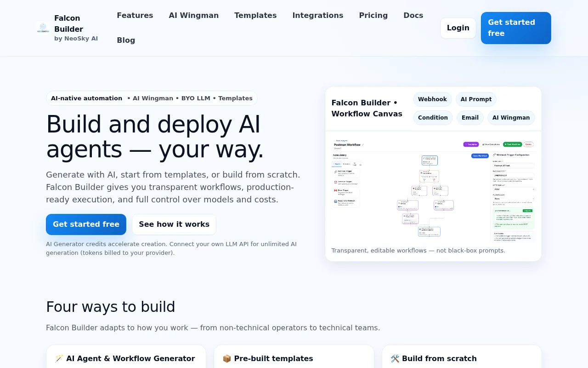
Task: Click the 'Four ways to build' heading
Action: pos(111,307)
